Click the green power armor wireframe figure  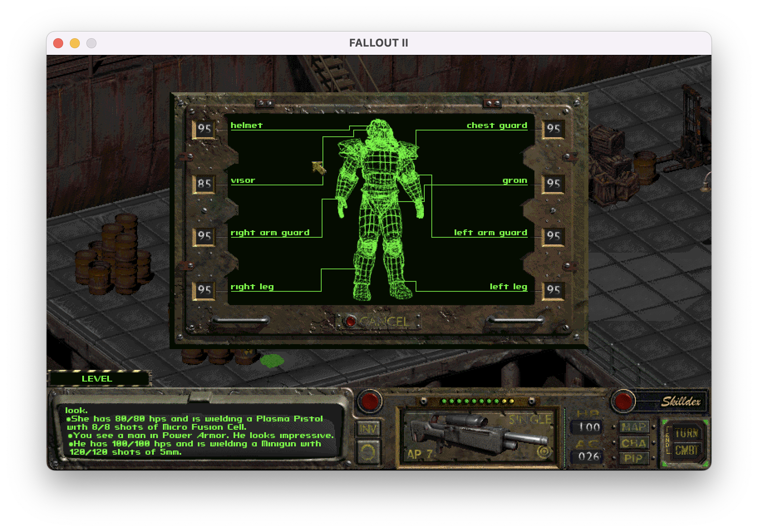coord(379,209)
